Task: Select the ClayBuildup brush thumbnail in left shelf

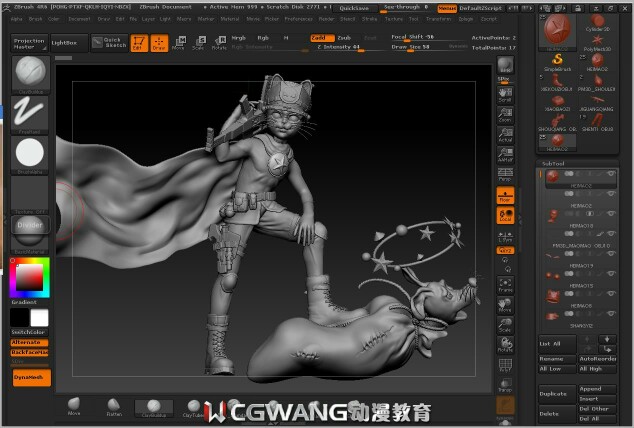Action: [30, 75]
